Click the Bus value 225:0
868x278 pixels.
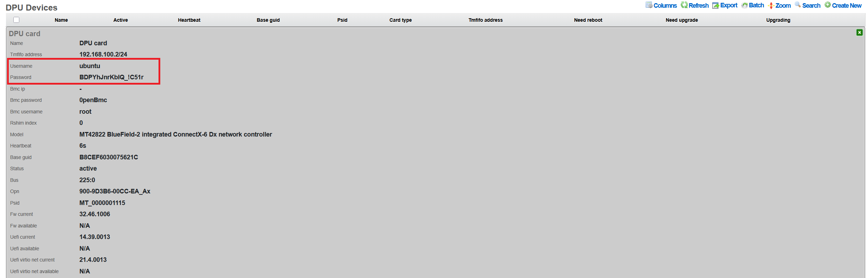coord(87,180)
